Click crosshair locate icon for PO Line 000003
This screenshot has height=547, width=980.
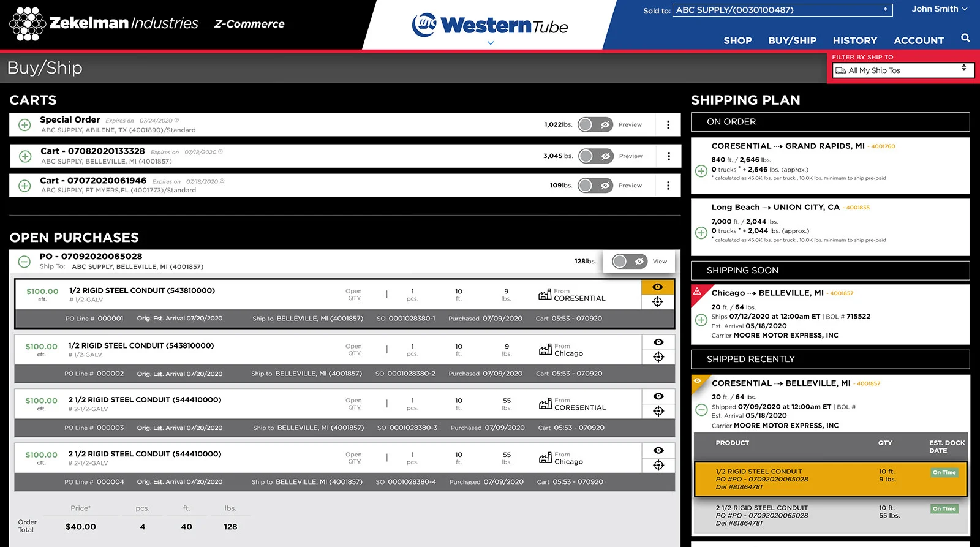click(x=658, y=411)
